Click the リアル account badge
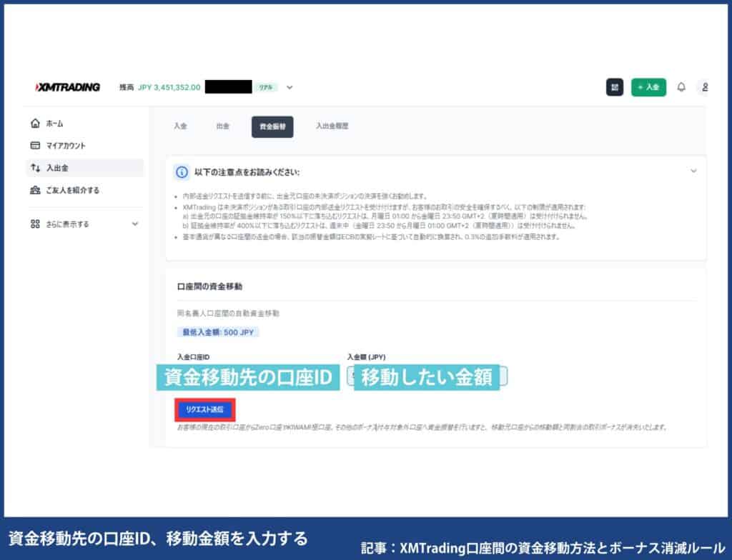This screenshot has height=560, width=732. tap(266, 87)
